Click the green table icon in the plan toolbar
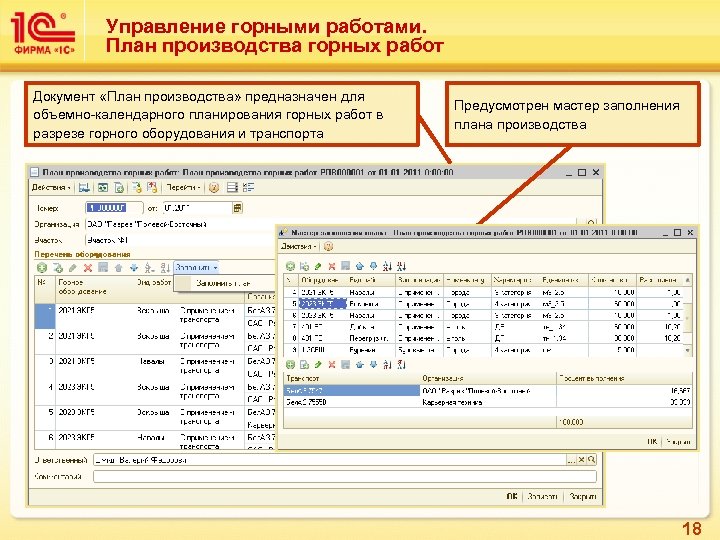Image resolution: width=720 pixels, height=540 pixels. [103, 187]
